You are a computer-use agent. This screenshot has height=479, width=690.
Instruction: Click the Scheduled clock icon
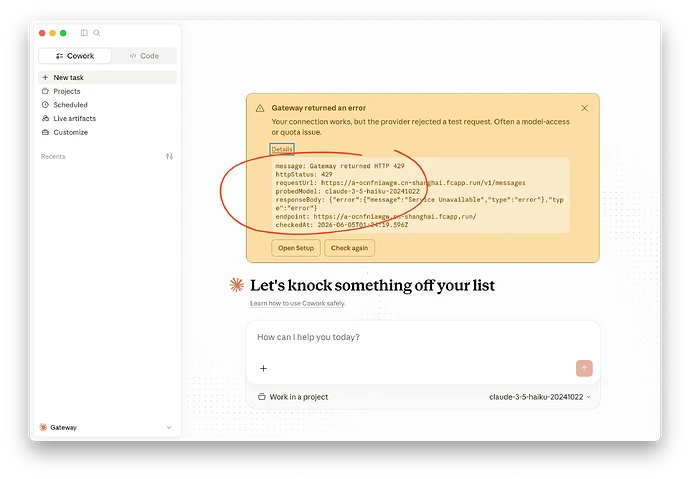click(45, 105)
